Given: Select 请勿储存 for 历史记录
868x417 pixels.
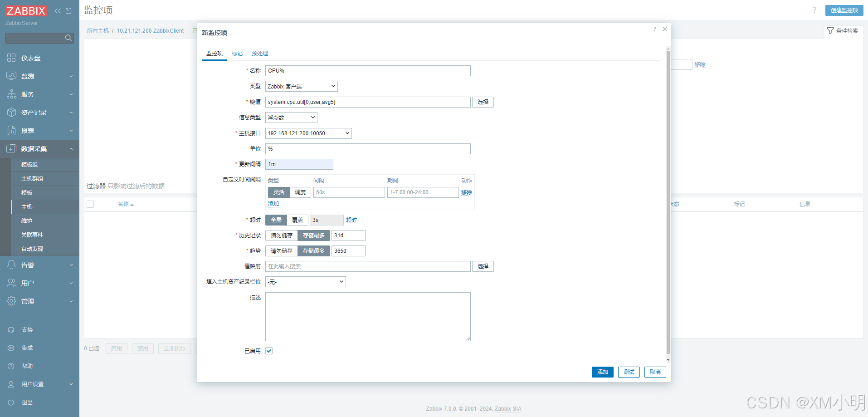Looking at the screenshot, I should pyautogui.click(x=282, y=235).
